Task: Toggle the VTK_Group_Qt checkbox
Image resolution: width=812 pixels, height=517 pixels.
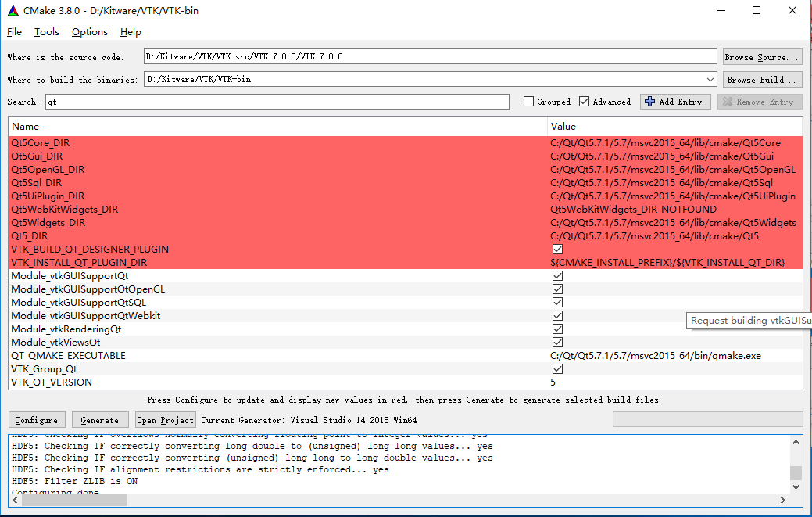Action: [558, 369]
